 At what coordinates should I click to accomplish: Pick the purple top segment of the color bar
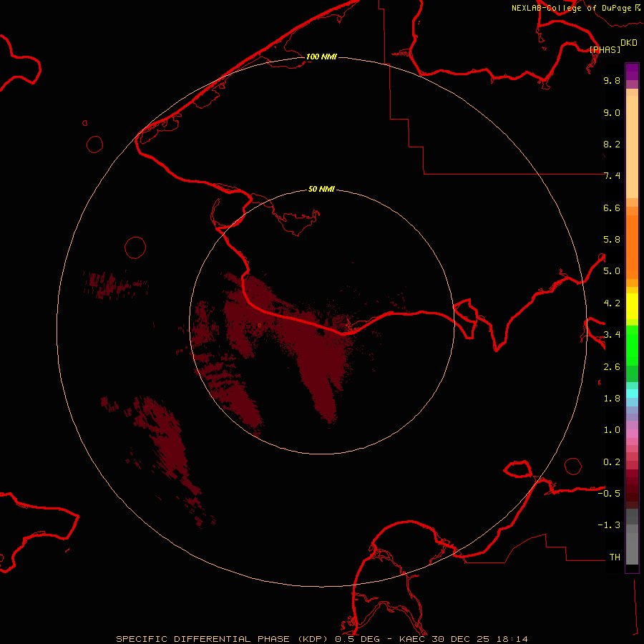pos(632,72)
